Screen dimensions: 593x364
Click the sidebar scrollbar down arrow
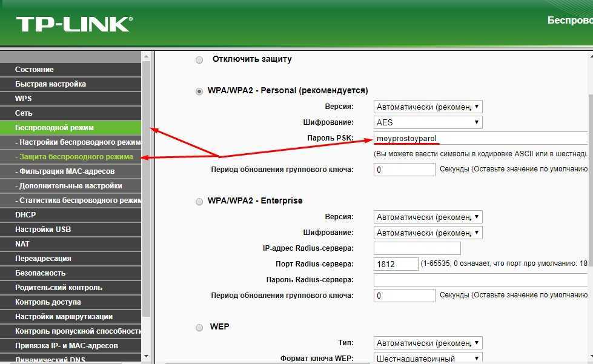146,358
